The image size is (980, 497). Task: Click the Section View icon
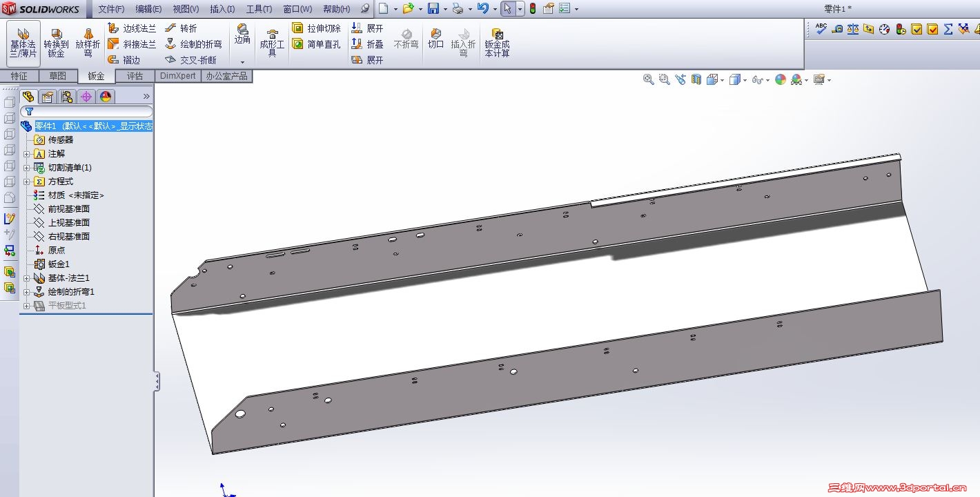pos(696,79)
